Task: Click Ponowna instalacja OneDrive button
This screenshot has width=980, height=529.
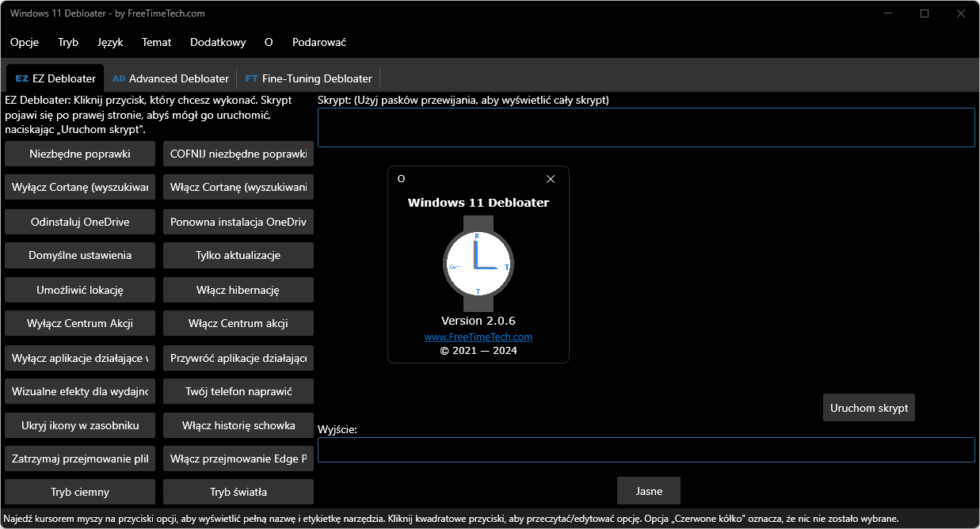Action: click(238, 222)
